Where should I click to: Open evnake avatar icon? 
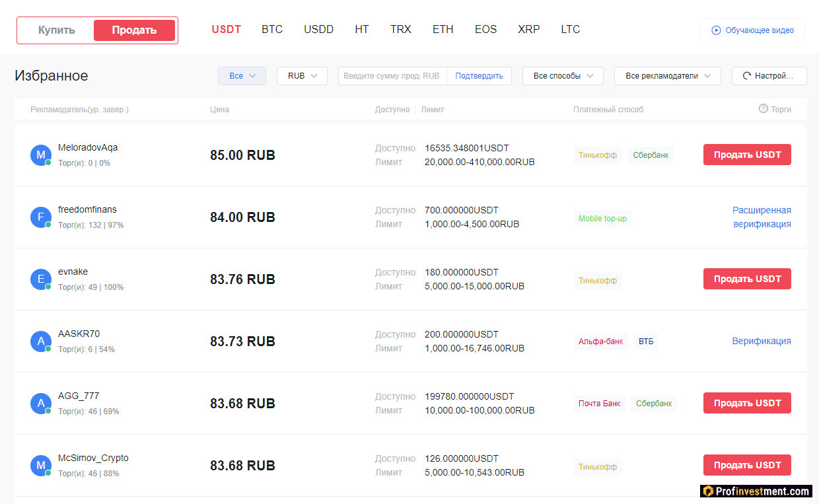tap(41, 279)
